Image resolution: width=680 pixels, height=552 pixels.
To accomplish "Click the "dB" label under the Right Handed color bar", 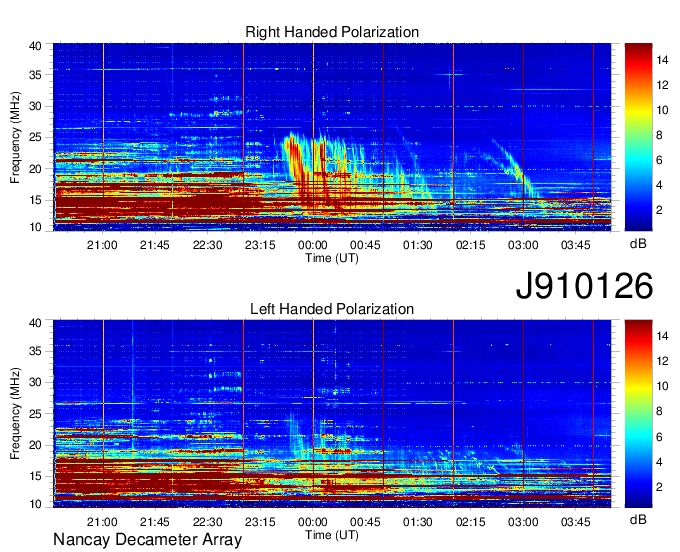I will (x=638, y=244).
